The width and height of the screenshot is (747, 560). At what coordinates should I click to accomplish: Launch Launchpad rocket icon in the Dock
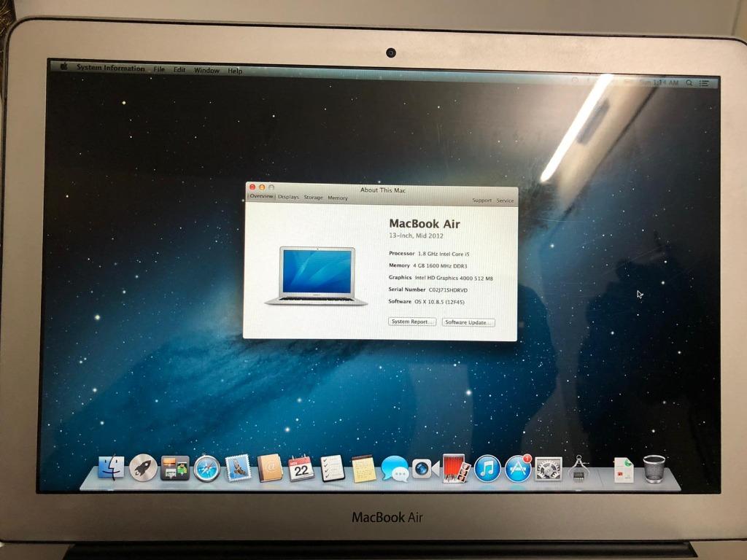(143, 467)
